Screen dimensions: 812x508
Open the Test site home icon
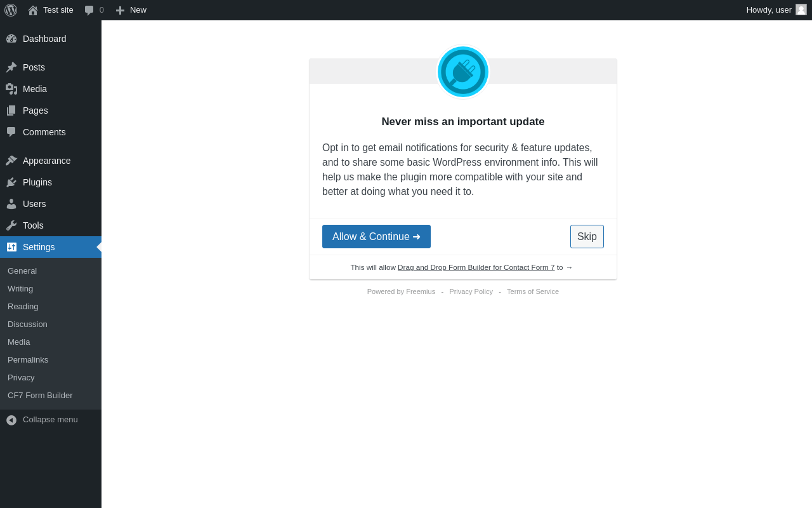tap(33, 10)
